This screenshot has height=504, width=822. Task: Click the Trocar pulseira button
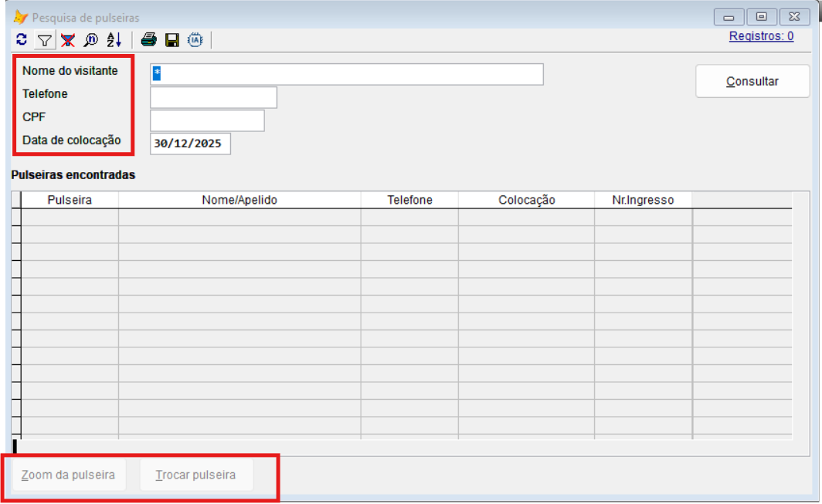(x=196, y=475)
